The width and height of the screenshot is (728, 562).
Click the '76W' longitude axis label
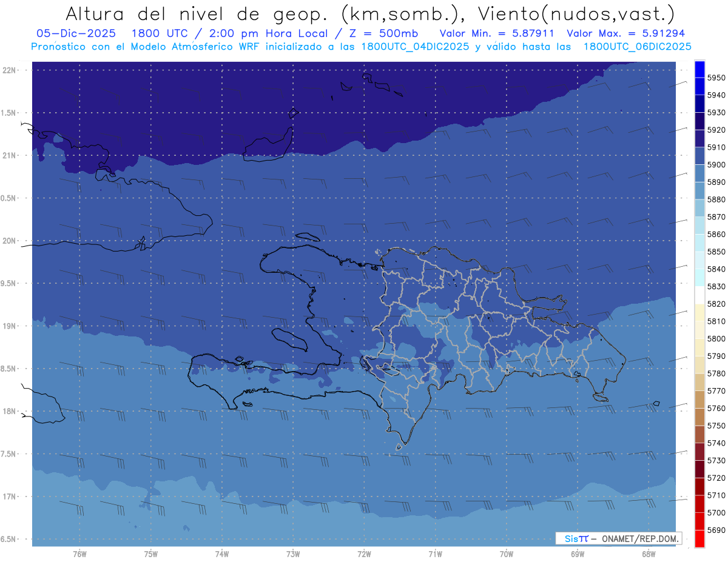[79, 555]
